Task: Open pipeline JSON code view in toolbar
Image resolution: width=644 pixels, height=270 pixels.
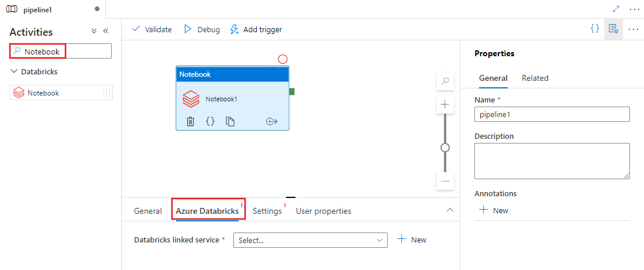Action: point(594,29)
